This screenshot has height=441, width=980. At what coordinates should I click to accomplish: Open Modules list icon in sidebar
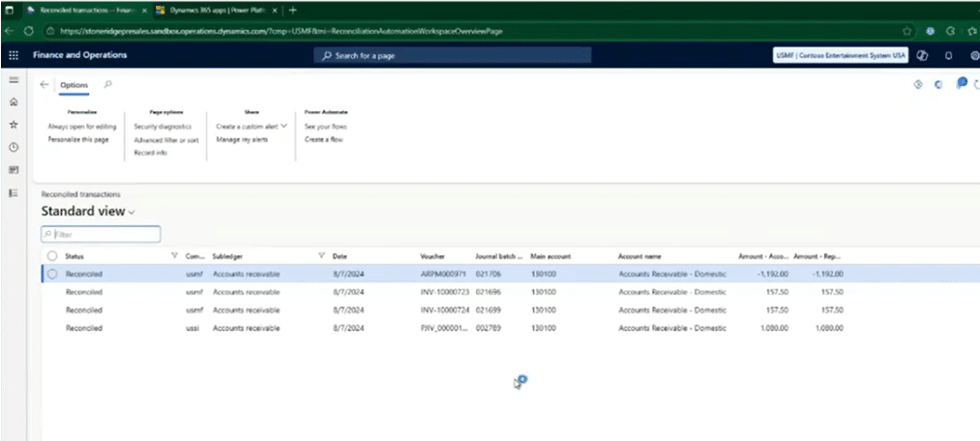[x=14, y=192]
